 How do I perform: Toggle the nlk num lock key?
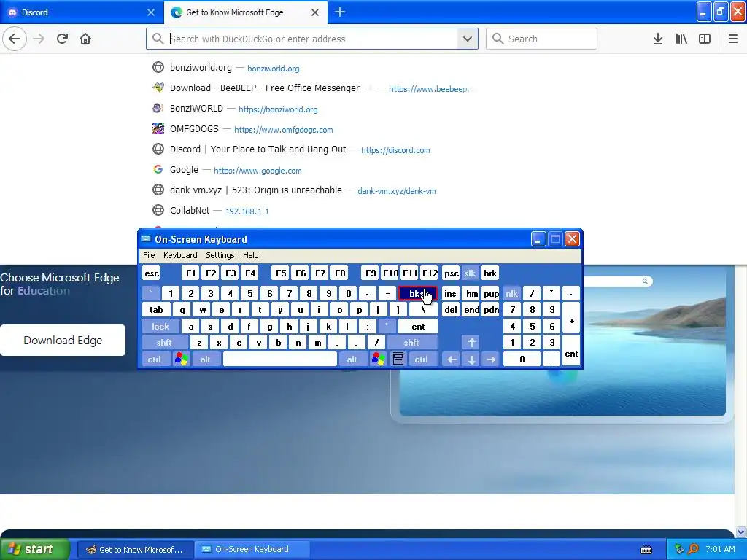(x=511, y=294)
